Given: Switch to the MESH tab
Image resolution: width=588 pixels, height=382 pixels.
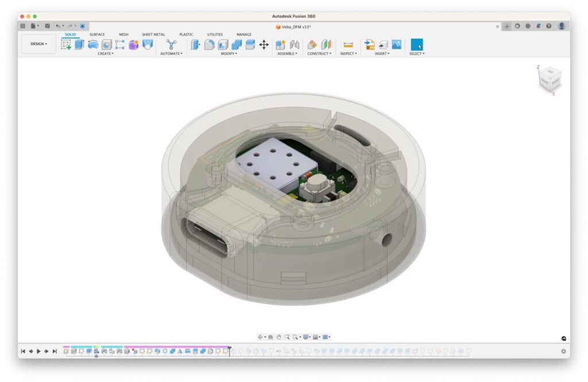Looking at the screenshot, I should click(x=124, y=34).
